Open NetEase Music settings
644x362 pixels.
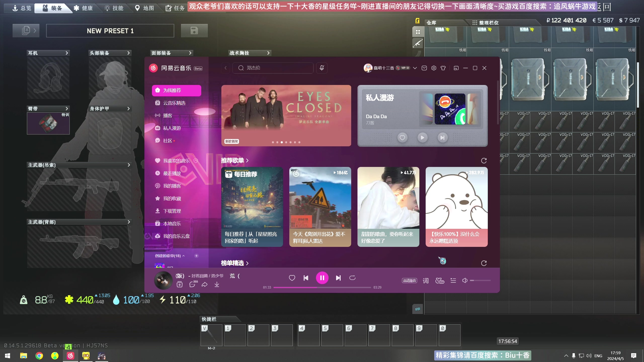pyautogui.click(x=434, y=68)
